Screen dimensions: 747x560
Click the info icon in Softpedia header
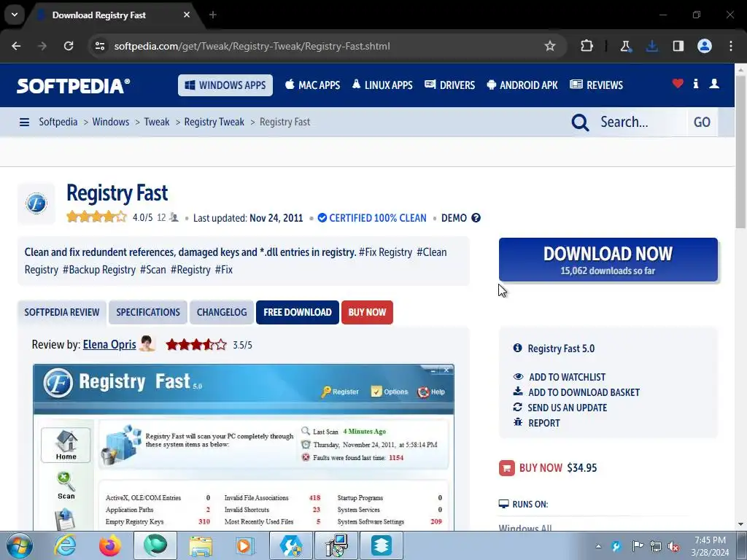click(x=696, y=84)
